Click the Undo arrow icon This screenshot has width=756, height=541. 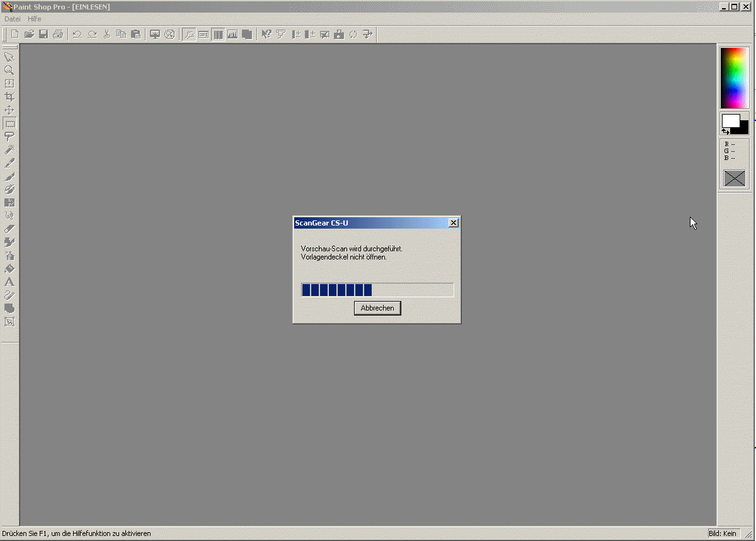coord(77,34)
